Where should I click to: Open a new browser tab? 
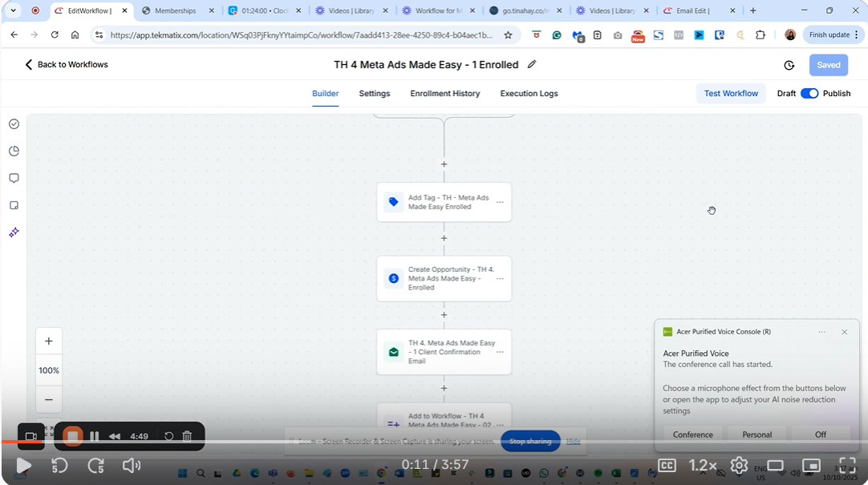tap(752, 10)
